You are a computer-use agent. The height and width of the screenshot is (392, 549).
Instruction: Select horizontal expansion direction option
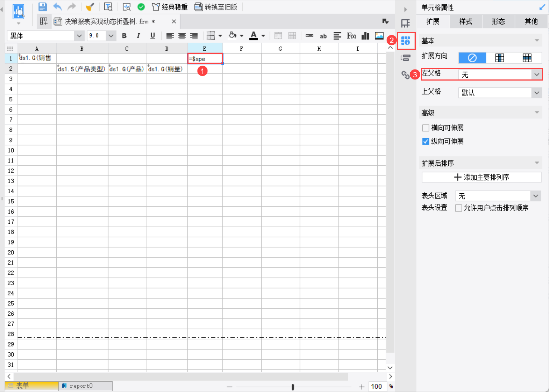pyautogui.click(x=527, y=58)
